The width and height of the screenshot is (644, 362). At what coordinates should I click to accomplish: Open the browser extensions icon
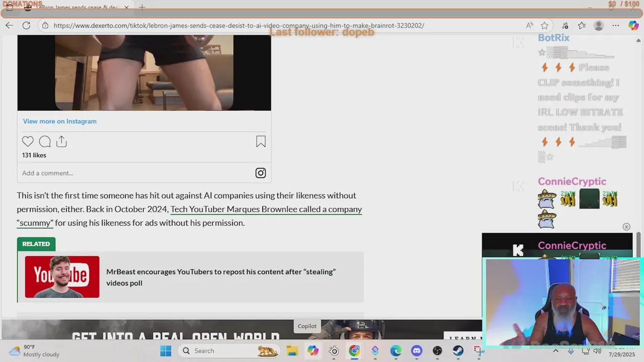[565, 25]
